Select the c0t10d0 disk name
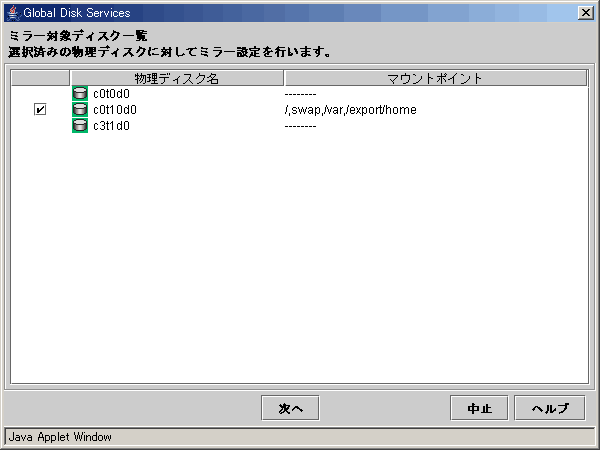 point(115,110)
